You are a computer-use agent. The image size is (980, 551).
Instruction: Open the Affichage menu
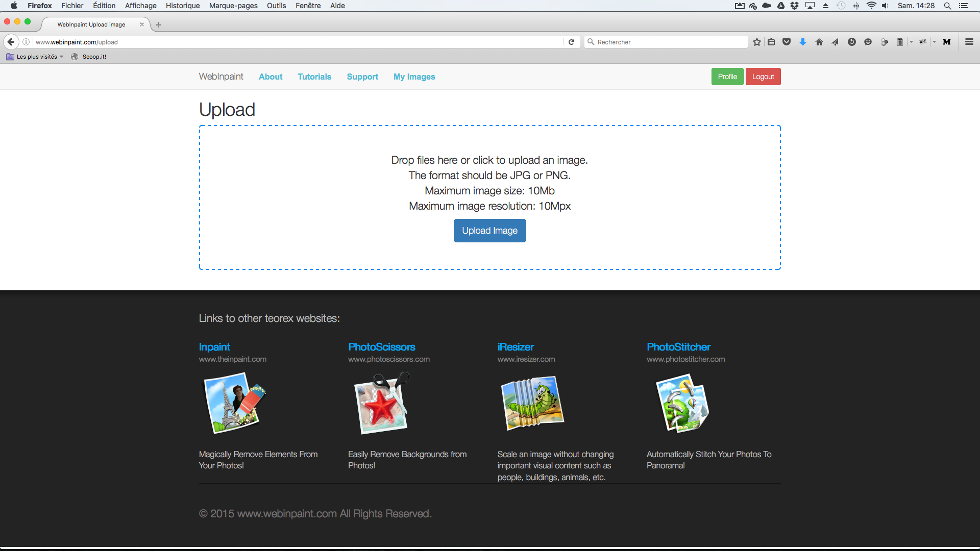pos(141,6)
